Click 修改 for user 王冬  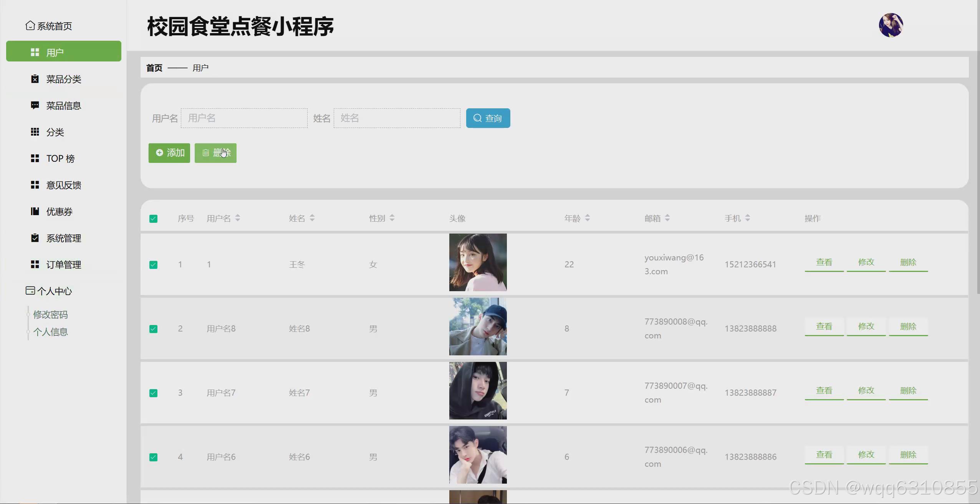point(866,262)
